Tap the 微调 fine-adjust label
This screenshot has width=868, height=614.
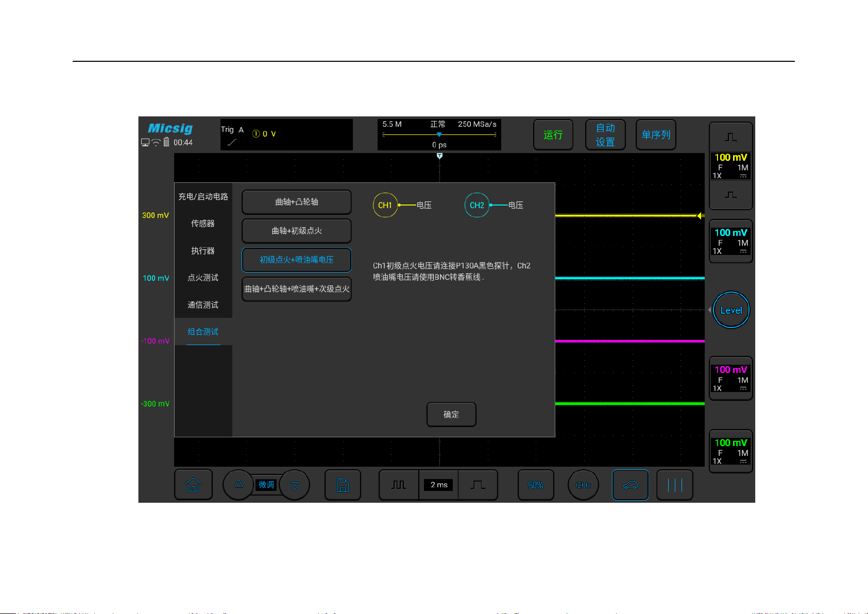tap(266, 485)
